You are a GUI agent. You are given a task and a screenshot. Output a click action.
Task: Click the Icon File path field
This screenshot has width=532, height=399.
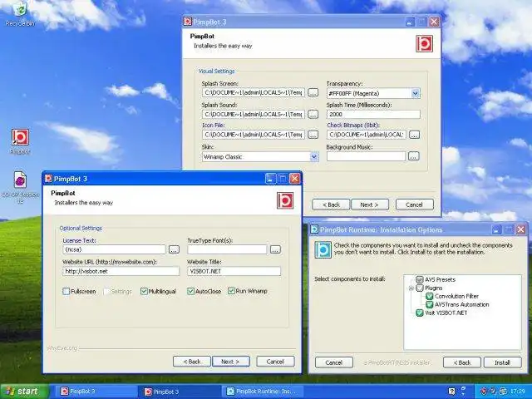click(254, 135)
